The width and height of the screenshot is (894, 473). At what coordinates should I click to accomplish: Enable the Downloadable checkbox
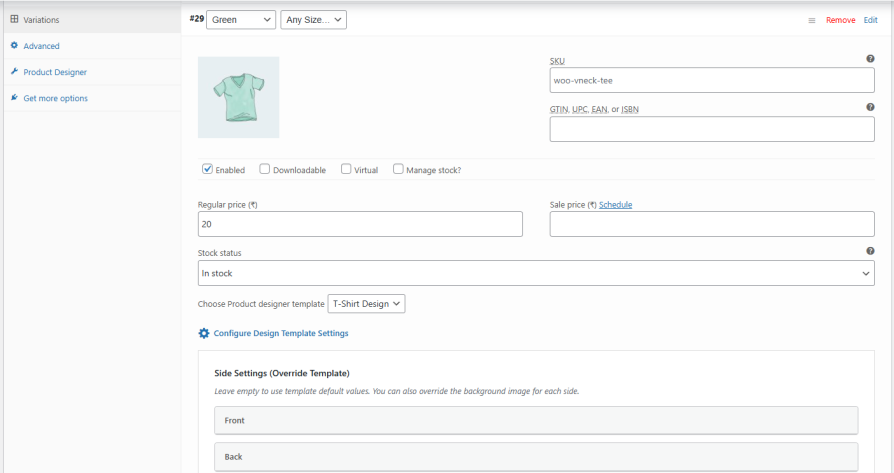[x=265, y=169]
